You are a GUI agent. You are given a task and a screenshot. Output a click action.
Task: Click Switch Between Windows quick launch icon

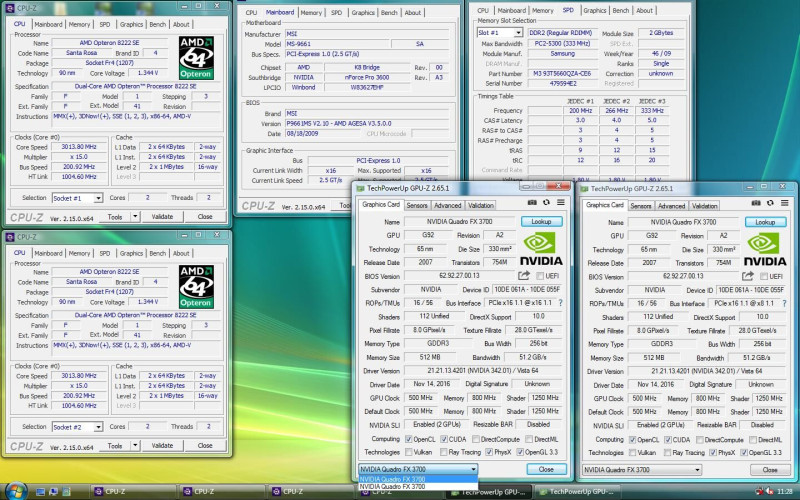53,492
